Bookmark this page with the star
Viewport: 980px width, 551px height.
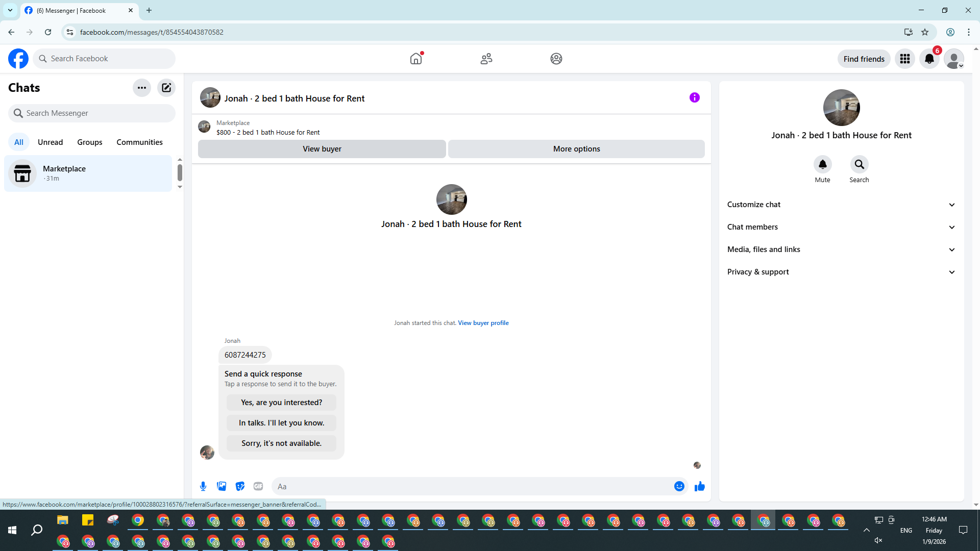point(925,32)
